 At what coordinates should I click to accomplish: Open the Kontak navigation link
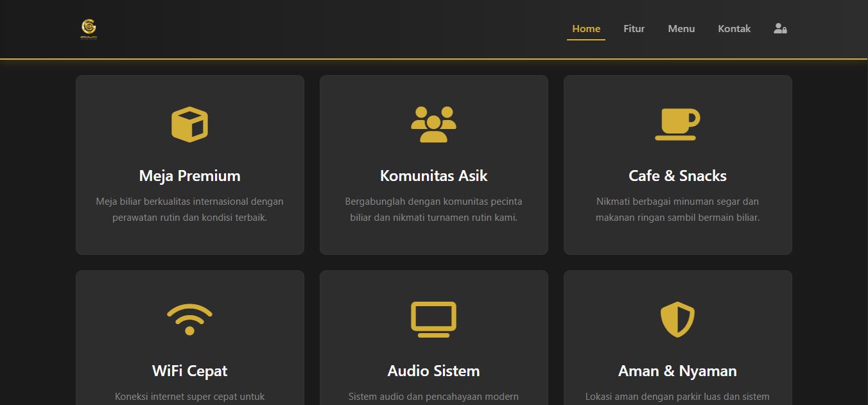tap(734, 29)
